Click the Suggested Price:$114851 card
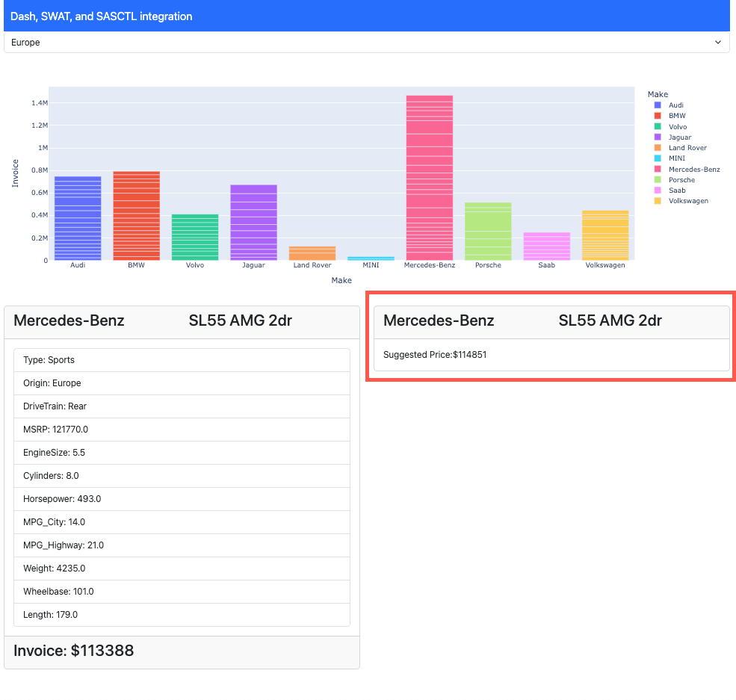The width and height of the screenshot is (736, 700). tap(551, 354)
